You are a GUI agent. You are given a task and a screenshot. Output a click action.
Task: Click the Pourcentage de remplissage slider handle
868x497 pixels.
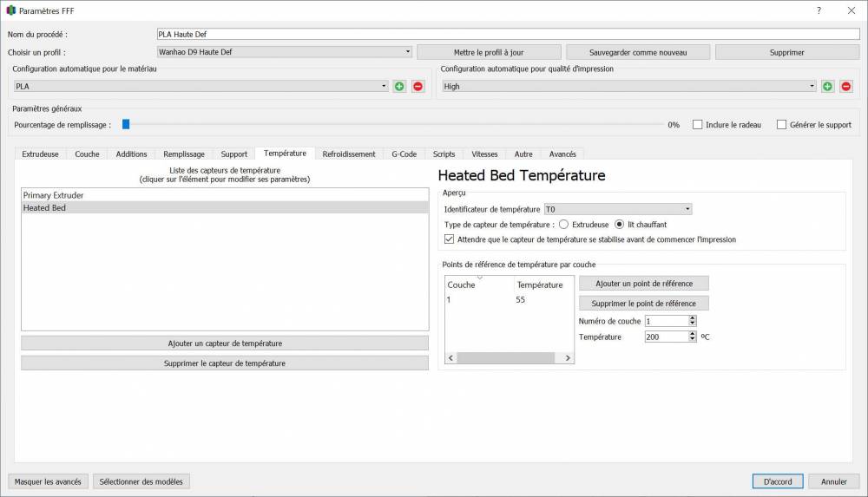pyautogui.click(x=126, y=125)
